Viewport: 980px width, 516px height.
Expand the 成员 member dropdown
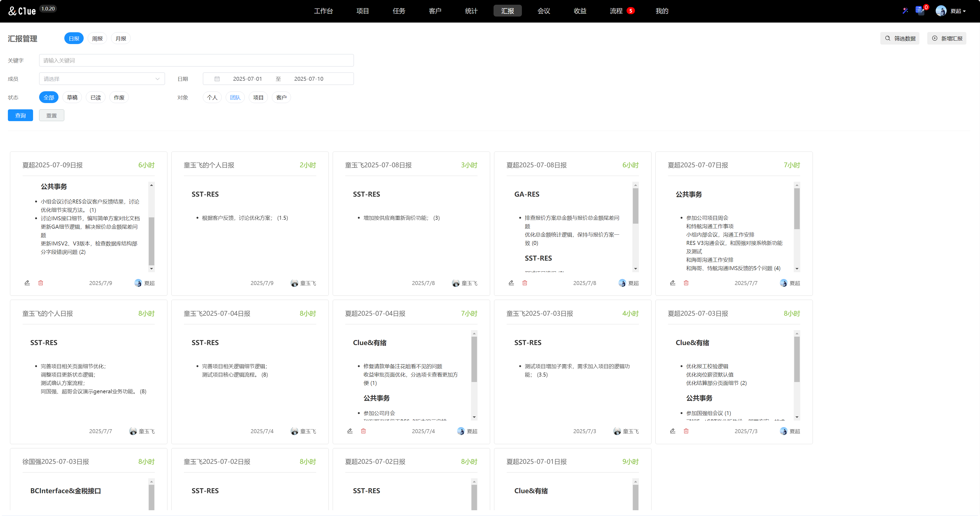click(102, 79)
